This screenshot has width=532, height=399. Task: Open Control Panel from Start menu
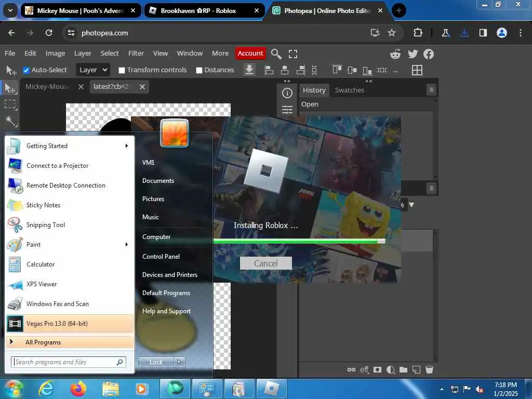click(161, 257)
